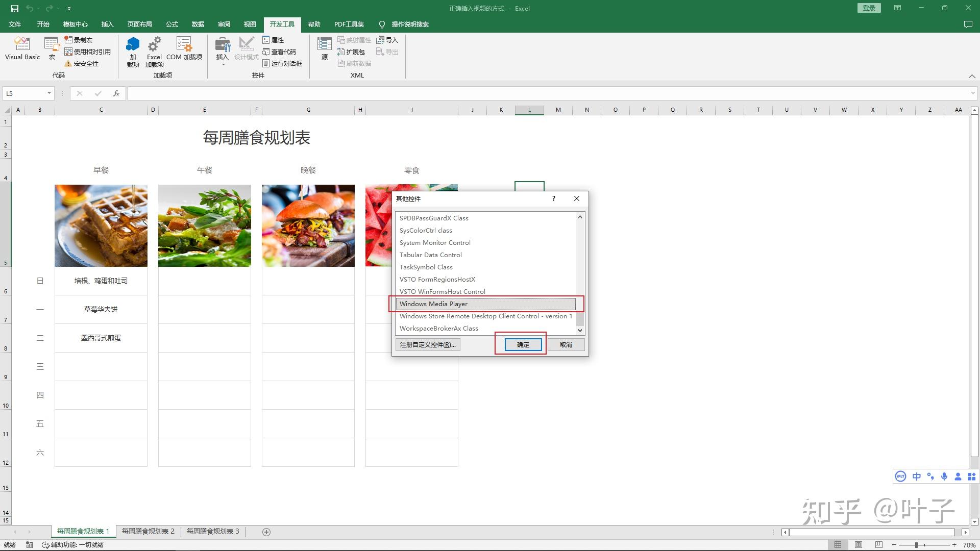Click the Record Macro icon
980x551 pixels.
pos(79,40)
